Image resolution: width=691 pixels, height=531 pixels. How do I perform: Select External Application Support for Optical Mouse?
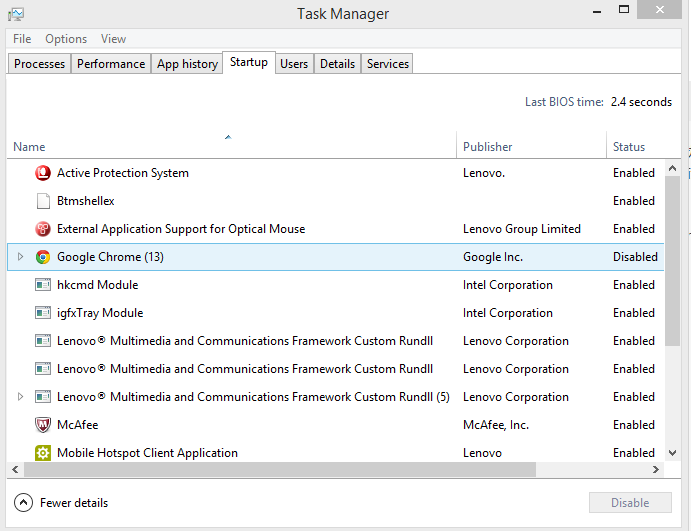[181, 229]
